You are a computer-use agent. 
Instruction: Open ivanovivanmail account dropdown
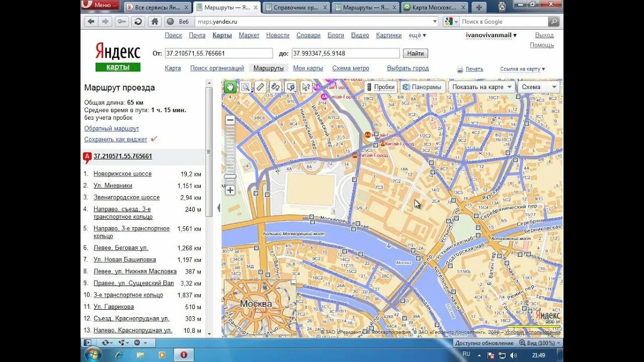coord(491,35)
